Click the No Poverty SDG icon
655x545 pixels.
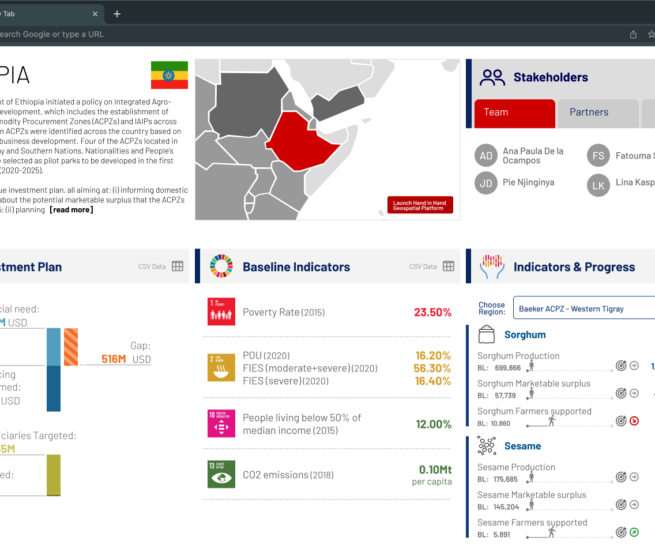tap(221, 312)
